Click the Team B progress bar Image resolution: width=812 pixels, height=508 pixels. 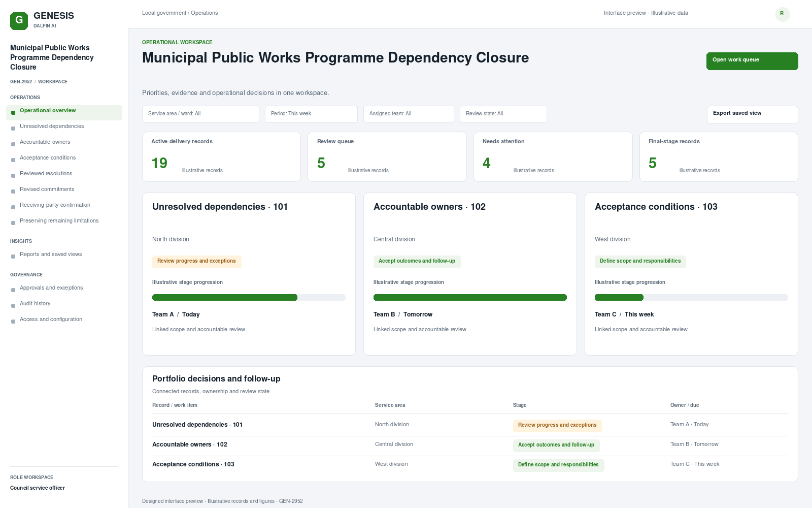pos(470,298)
